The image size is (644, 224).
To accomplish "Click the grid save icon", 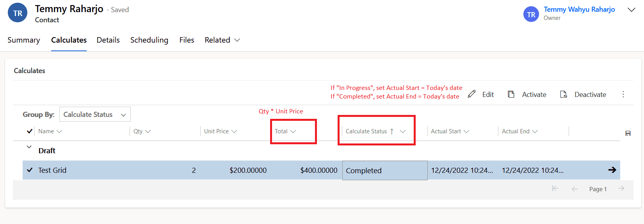I will [628, 133].
